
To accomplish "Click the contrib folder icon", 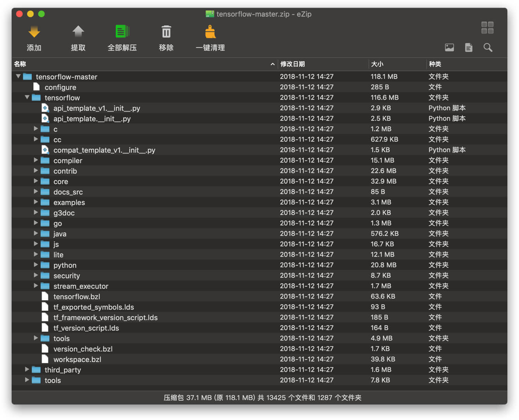I will [45, 170].
